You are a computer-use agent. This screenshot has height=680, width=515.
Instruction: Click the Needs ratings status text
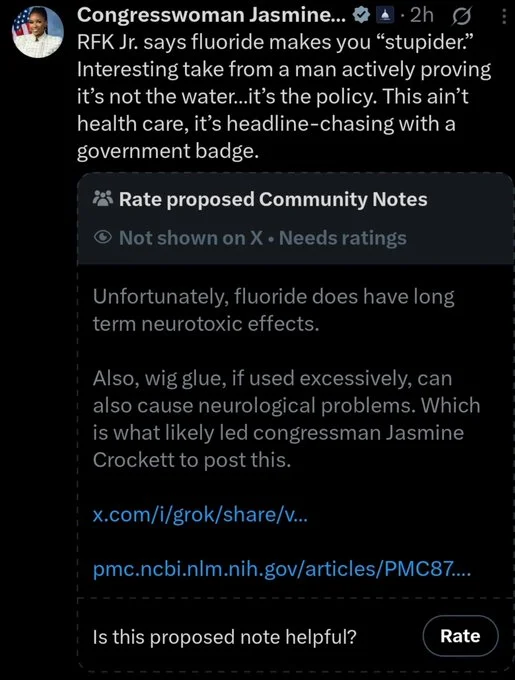tap(343, 238)
